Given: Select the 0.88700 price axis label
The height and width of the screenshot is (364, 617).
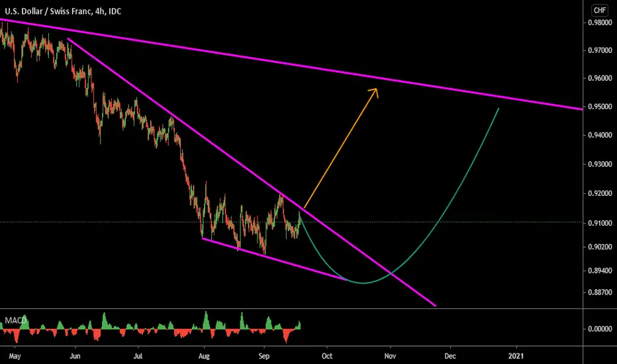Looking at the screenshot, I should pos(600,293).
